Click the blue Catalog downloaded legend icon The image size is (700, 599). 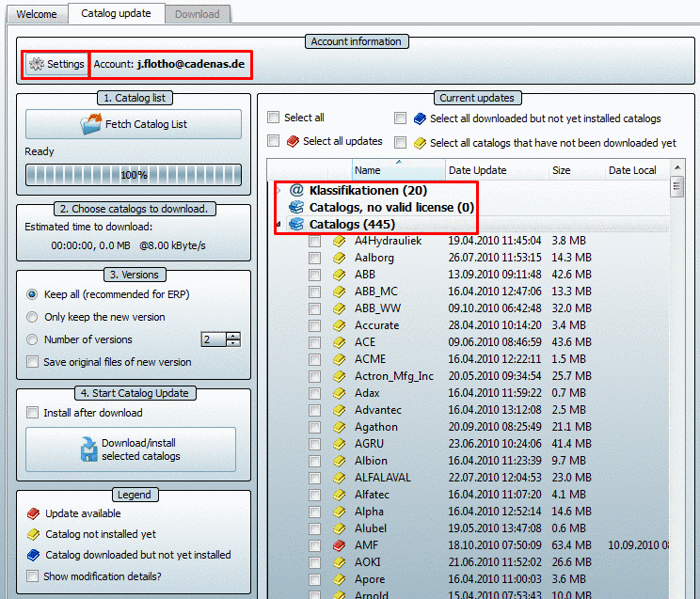(34, 555)
